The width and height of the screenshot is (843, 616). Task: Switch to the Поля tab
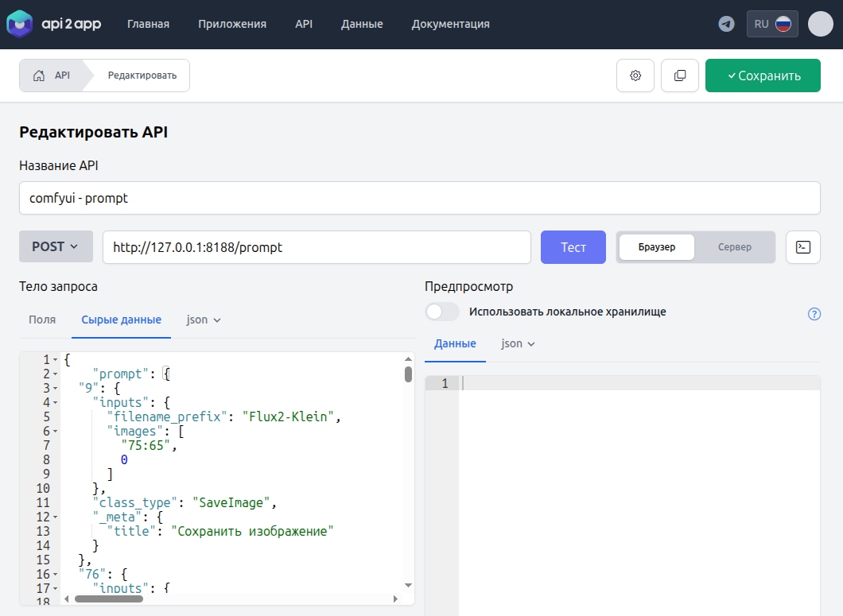tap(42, 320)
